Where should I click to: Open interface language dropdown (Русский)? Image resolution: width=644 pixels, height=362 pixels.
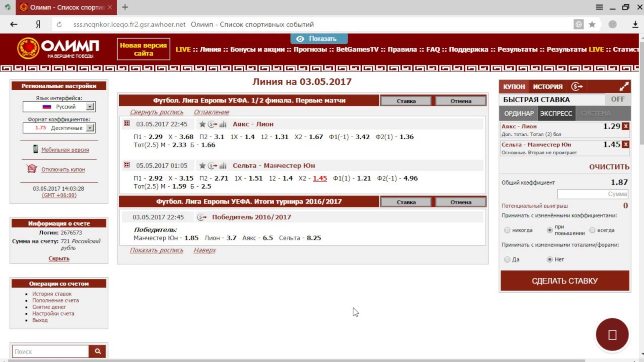pyautogui.click(x=59, y=107)
